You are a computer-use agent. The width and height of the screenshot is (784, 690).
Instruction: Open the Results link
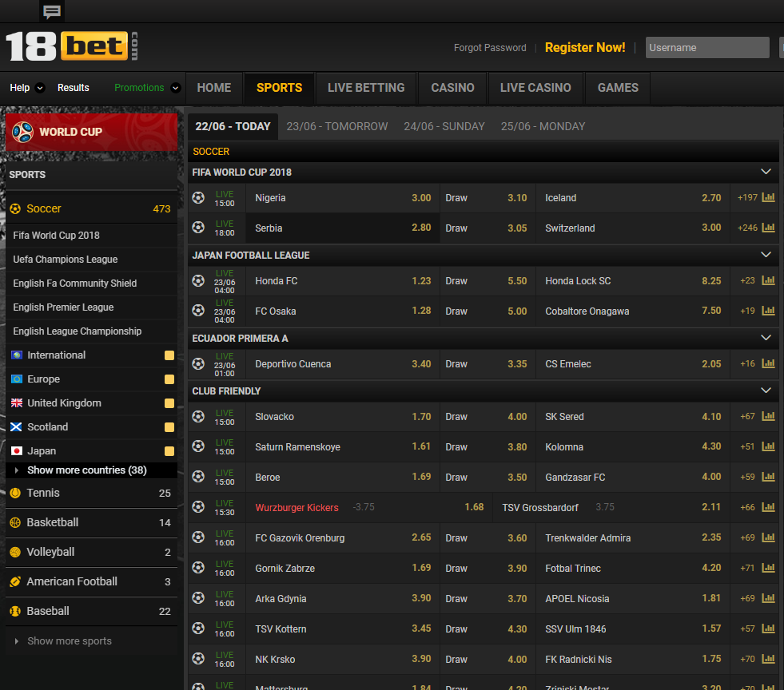tap(73, 88)
